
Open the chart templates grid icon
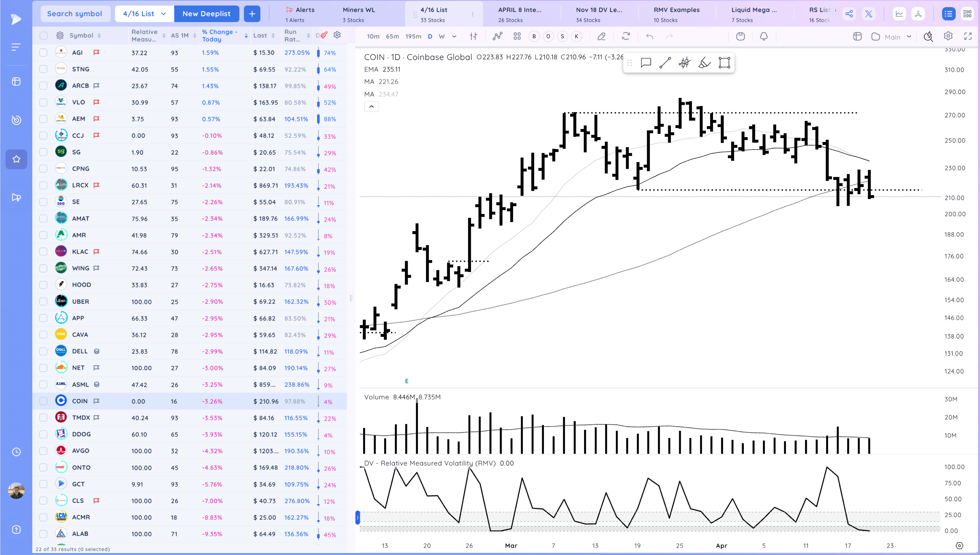tap(517, 36)
